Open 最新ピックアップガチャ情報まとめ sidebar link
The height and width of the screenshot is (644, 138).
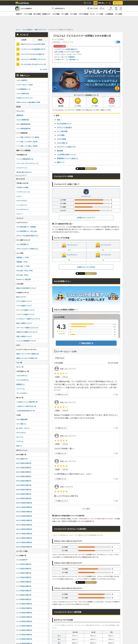coord(28,354)
